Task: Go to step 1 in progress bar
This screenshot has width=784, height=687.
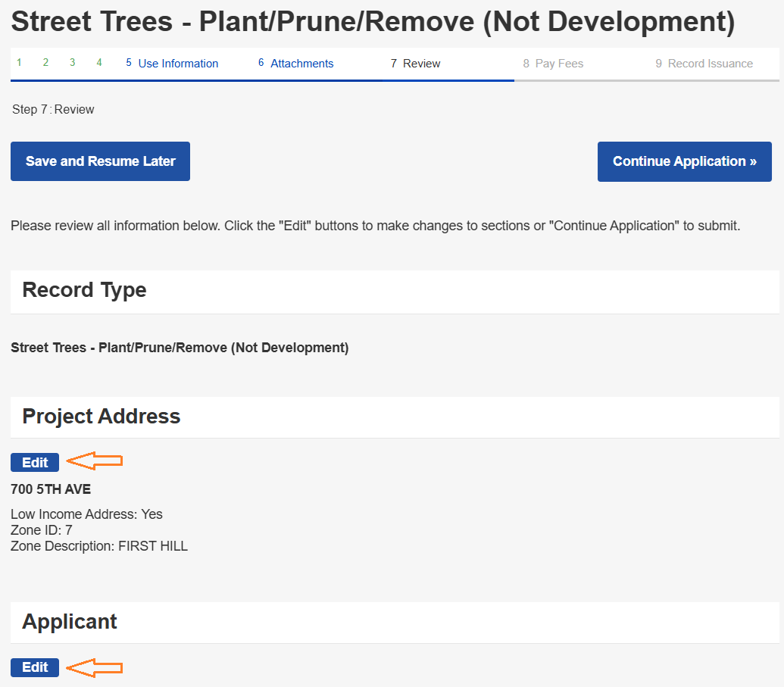Action: pyautogui.click(x=20, y=63)
